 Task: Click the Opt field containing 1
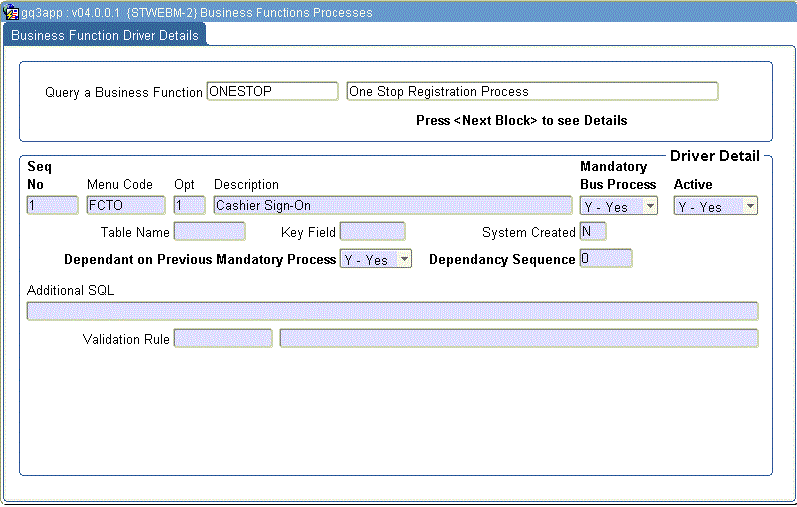click(x=189, y=205)
